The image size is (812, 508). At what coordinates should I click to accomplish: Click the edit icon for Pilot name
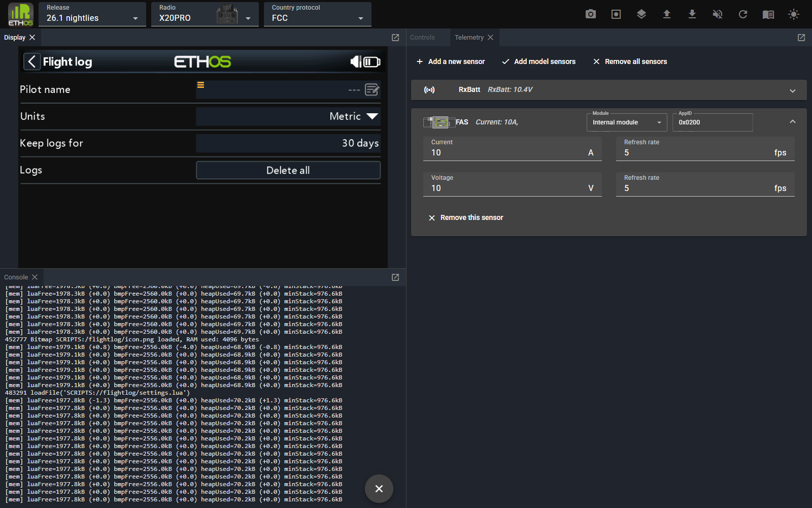coord(372,89)
